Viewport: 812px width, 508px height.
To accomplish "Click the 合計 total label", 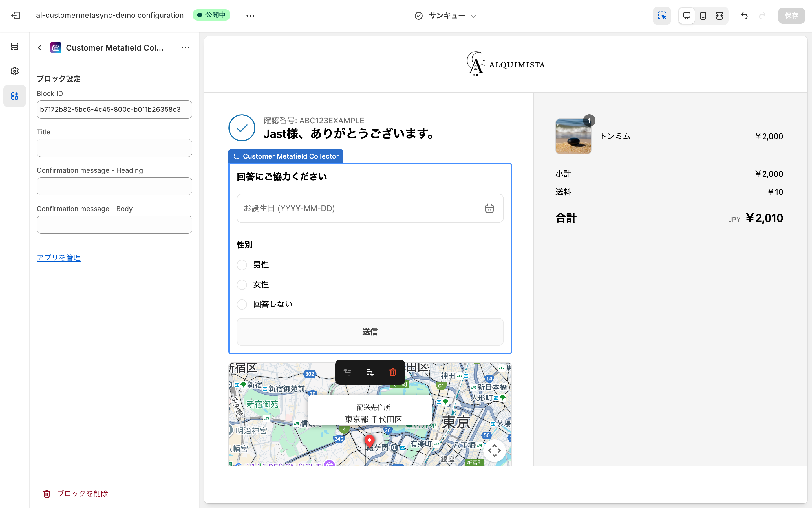I will point(566,218).
